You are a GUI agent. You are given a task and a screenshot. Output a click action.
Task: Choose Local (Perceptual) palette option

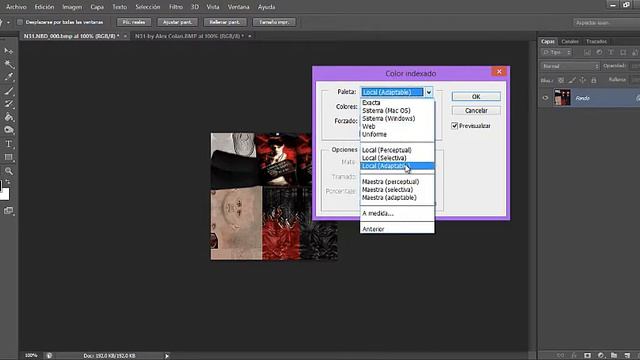pos(387,150)
